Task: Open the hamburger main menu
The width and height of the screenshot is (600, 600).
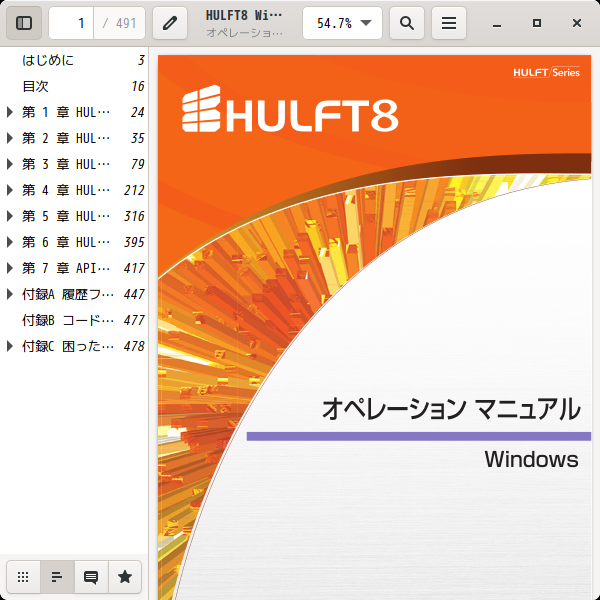Action: (x=449, y=23)
